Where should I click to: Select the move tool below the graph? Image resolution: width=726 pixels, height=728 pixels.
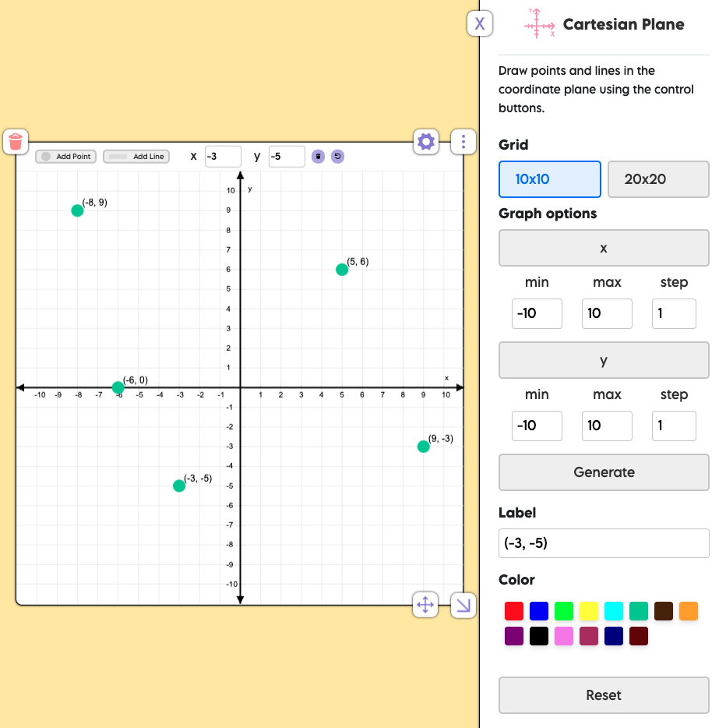tap(425, 605)
